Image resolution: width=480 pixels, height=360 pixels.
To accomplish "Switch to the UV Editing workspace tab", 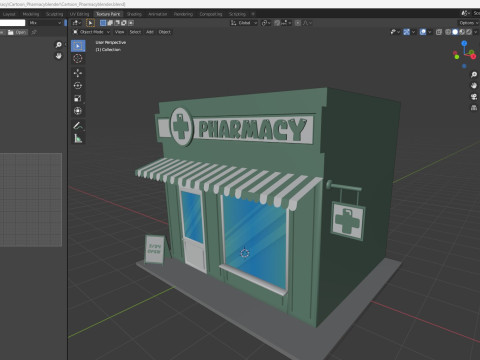I will [79, 14].
